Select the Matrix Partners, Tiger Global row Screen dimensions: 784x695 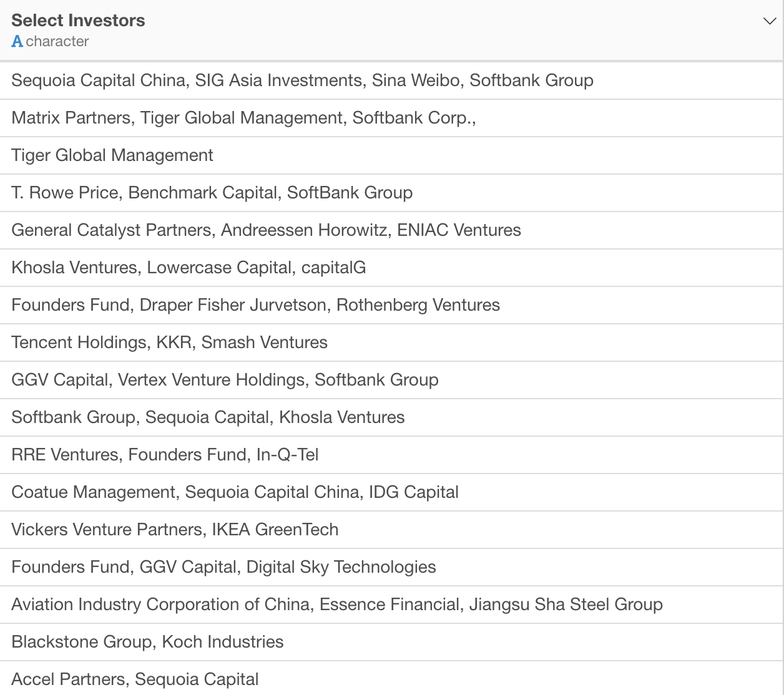[x=391, y=118]
